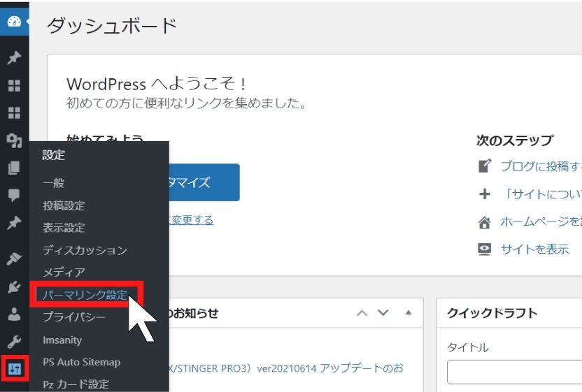
Task: Follow the ブログに投稿 link
Action: (541, 166)
